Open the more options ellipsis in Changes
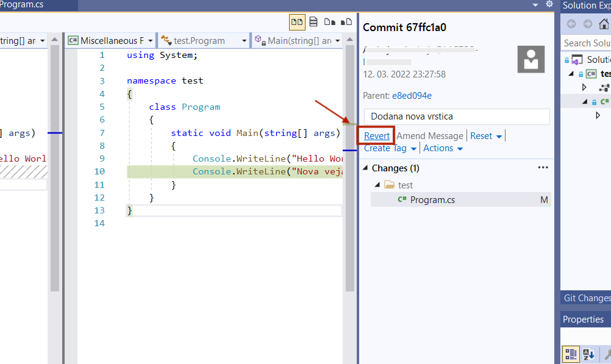The width and height of the screenshot is (611, 364). (543, 168)
